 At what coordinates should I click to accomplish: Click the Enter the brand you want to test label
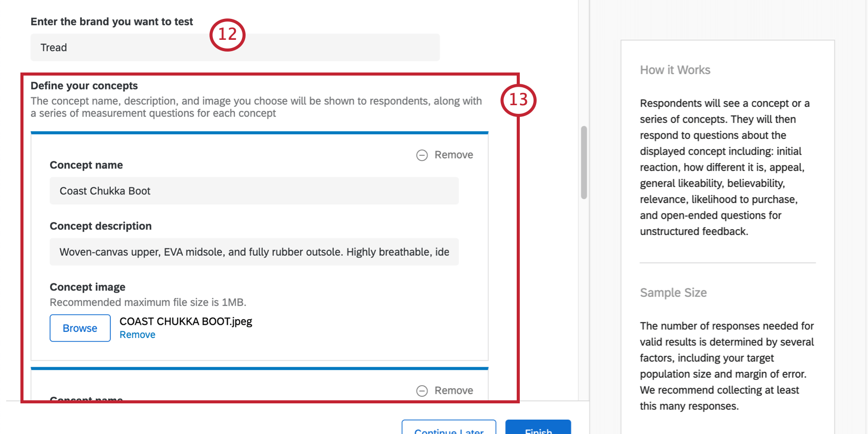pos(112,21)
